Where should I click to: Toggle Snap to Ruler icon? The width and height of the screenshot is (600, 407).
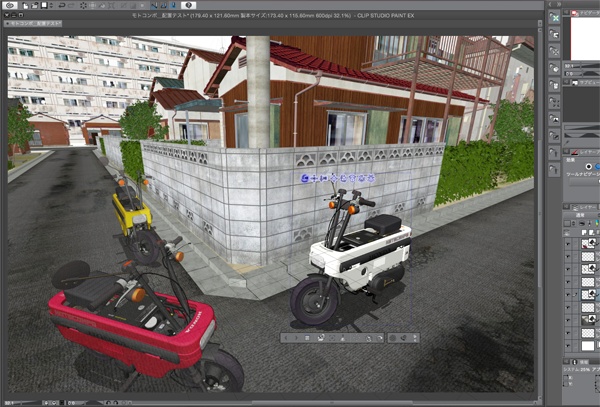pos(154,5)
